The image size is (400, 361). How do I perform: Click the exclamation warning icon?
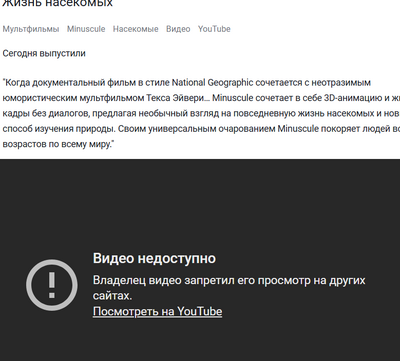click(52, 285)
